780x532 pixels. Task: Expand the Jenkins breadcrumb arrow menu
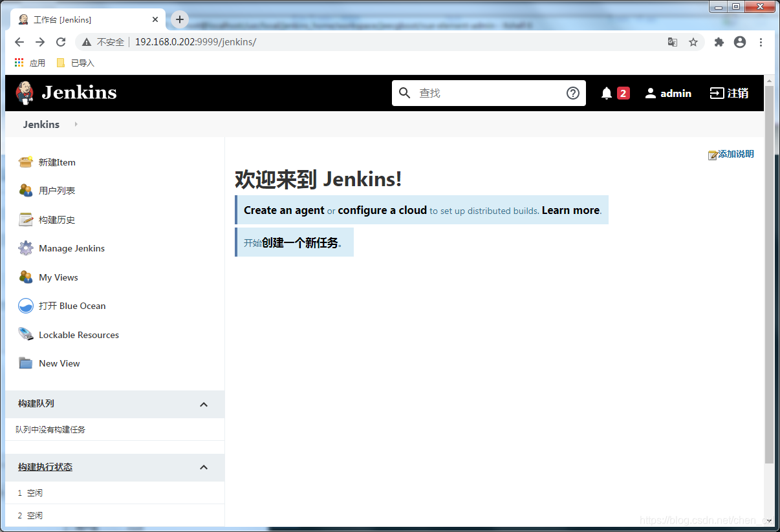(x=76, y=124)
